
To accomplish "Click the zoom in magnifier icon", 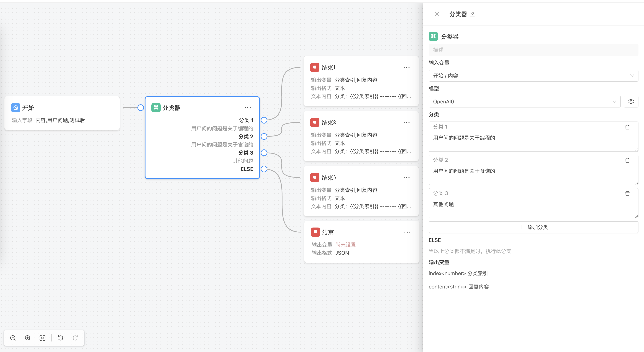I will tap(28, 338).
